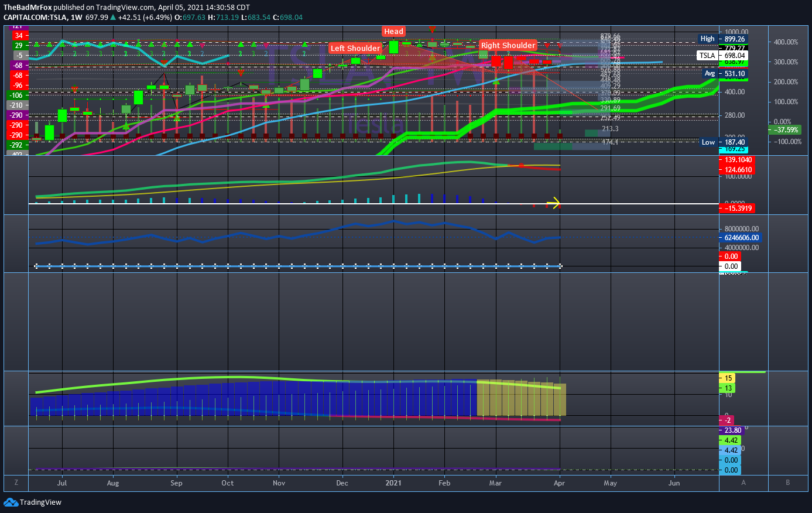Screen dimensions: 812x513
Task: Click the High 899.26 price label
Action: point(723,39)
